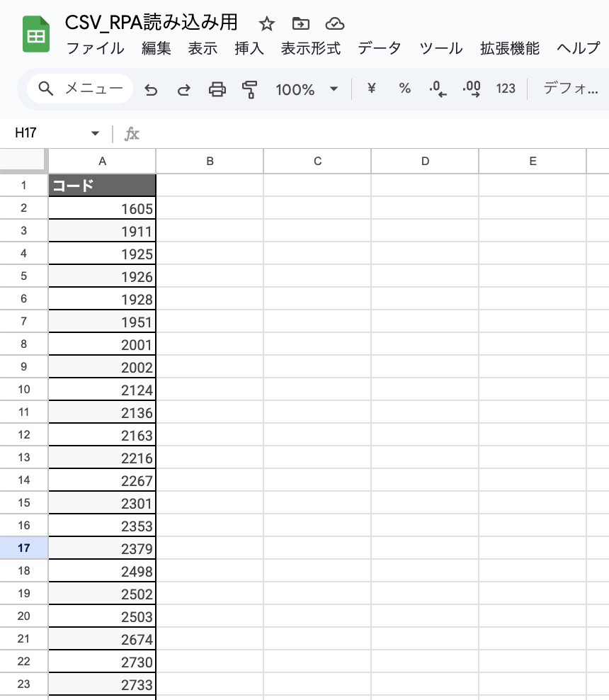Check the cloud save status icon

(x=334, y=24)
